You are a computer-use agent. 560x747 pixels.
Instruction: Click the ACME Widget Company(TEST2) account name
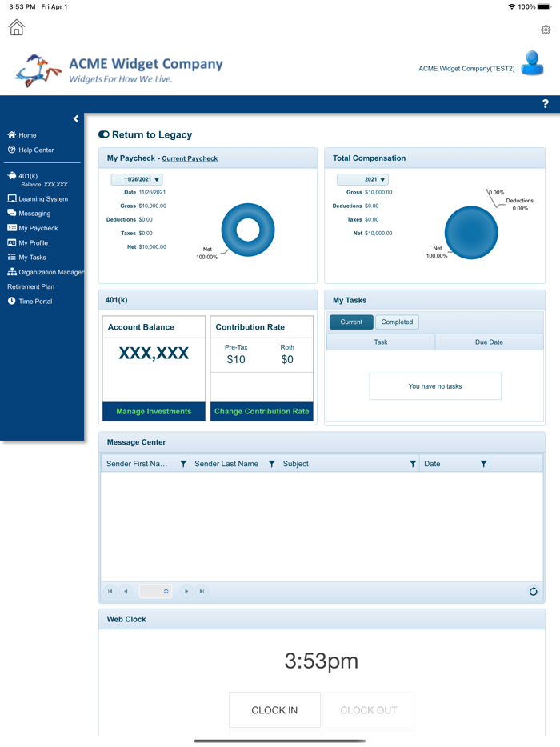(x=466, y=69)
